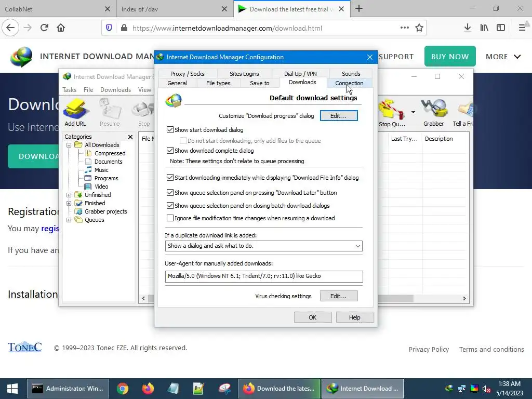This screenshot has height=399, width=532.
Task: Open a new Firefox tab with plus
Action: [x=359, y=9]
